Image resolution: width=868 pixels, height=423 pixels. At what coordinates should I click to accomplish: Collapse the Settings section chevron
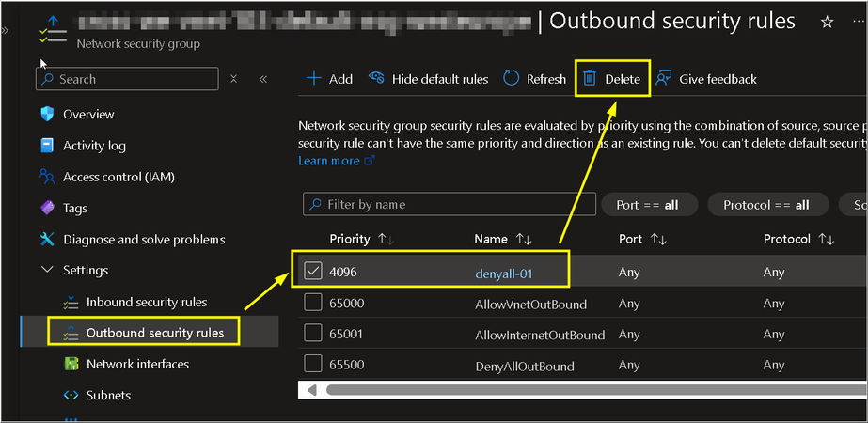coord(48,270)
